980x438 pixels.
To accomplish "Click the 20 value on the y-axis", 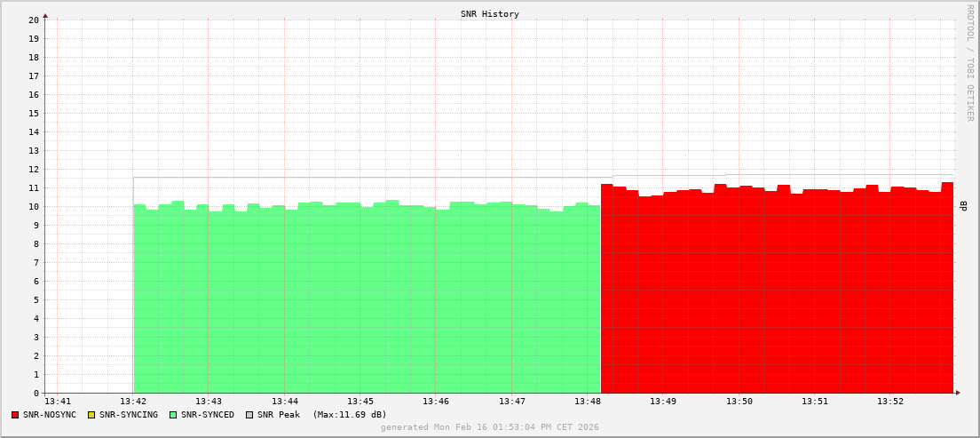I will 34,20.
